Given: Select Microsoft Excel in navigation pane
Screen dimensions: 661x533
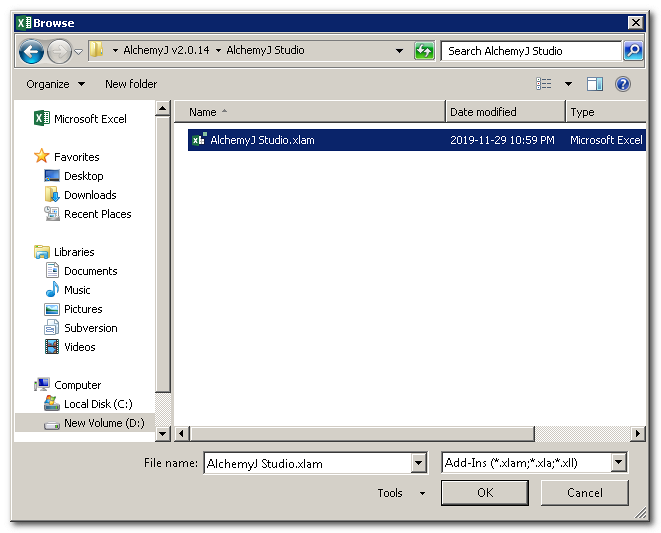Looking at the screenshot, I should tap(90, 119).
